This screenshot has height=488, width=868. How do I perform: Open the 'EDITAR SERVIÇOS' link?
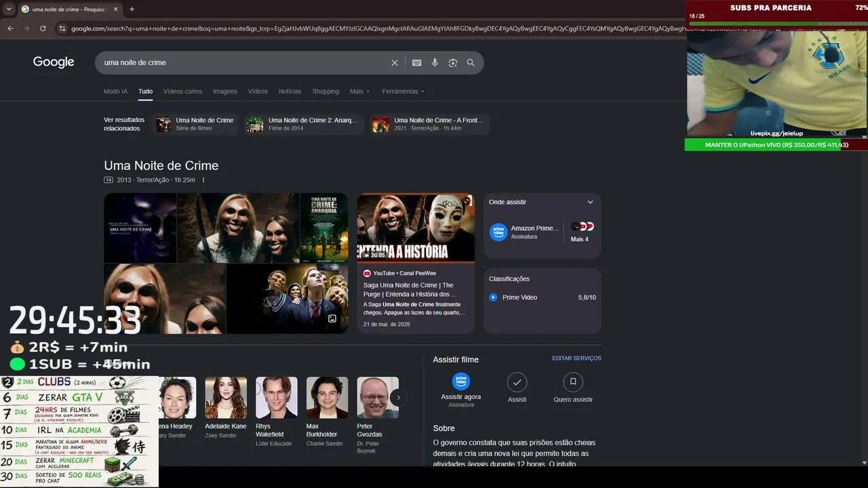click(x=576, y=359)
